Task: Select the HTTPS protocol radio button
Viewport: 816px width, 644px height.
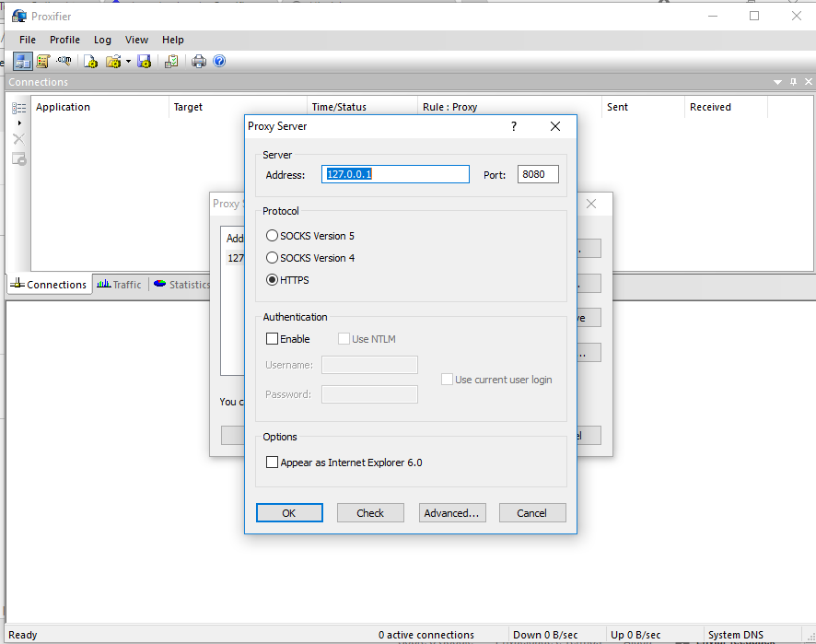Action: [x=272, y=280]
